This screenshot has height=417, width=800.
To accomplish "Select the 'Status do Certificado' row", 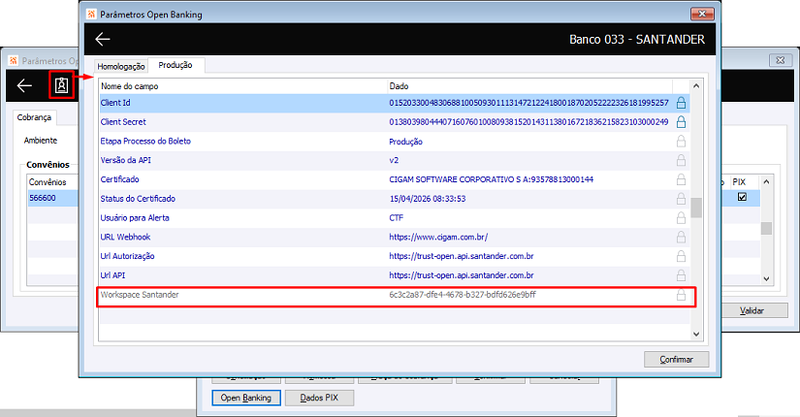I will coord(394,199).
